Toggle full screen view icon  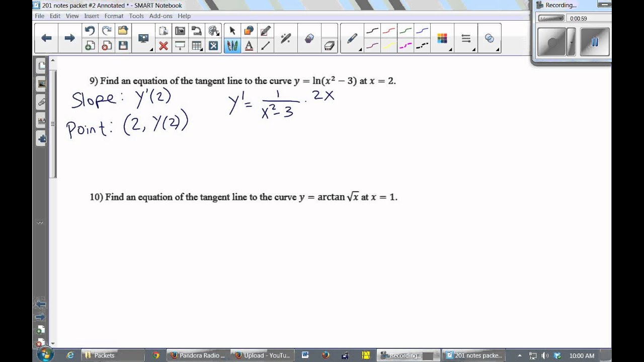coord(213,46)
